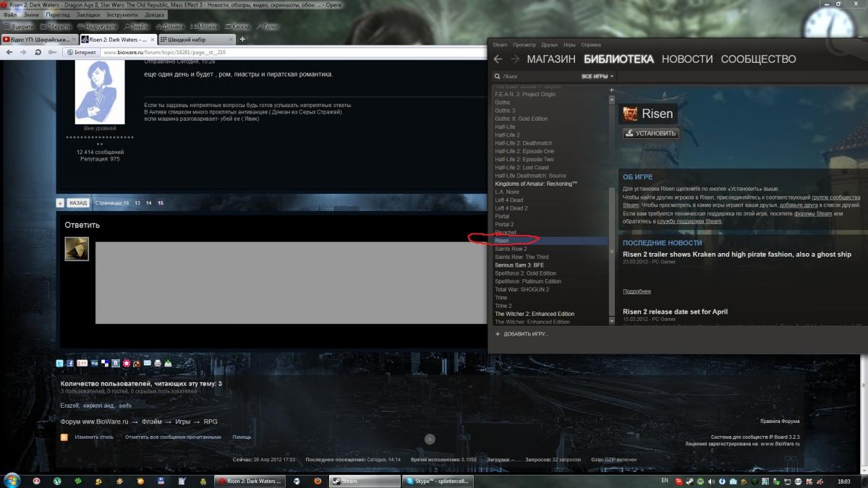The image size is (868, 488).
Task: Click Інтернет security badge in Opera's address bar
Action: point(81,52)
